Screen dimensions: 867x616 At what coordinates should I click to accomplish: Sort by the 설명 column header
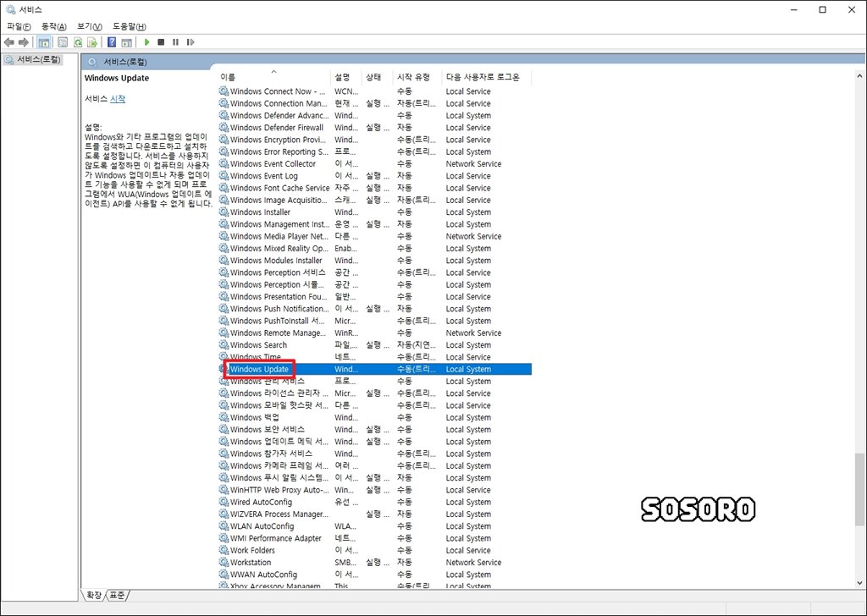346,77
